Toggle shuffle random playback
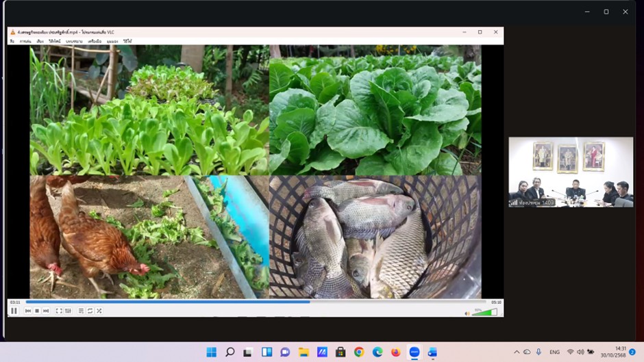Image resolution: width=644 pixels, height=362 pixels. (99, 311)
